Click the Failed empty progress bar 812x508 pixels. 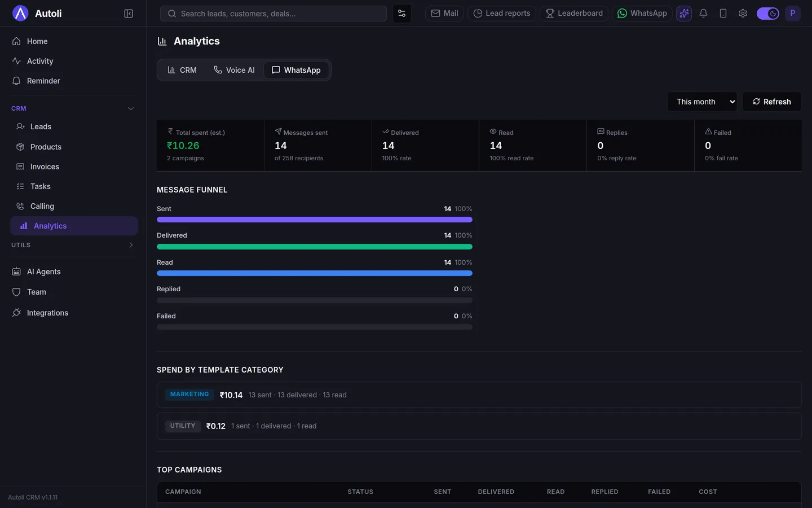[315, 327]
